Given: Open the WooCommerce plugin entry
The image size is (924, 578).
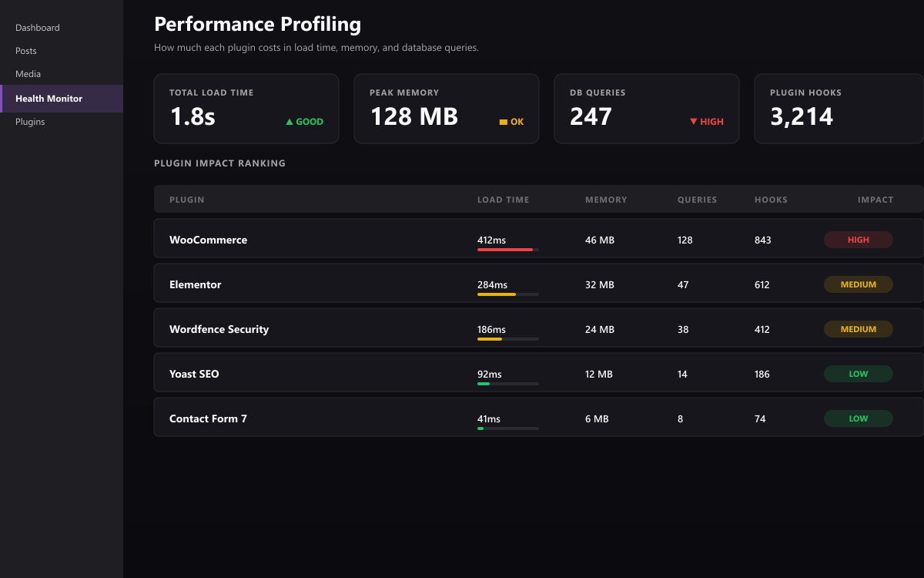Looking at the screenshot, I should pos(208,240).
